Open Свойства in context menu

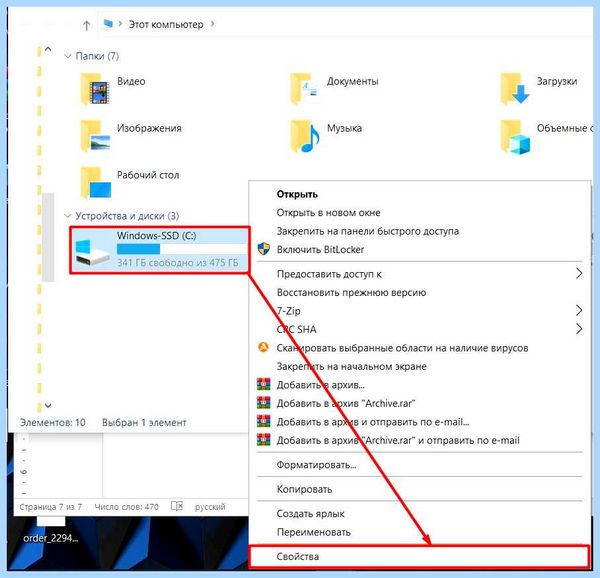coord(418,557)
